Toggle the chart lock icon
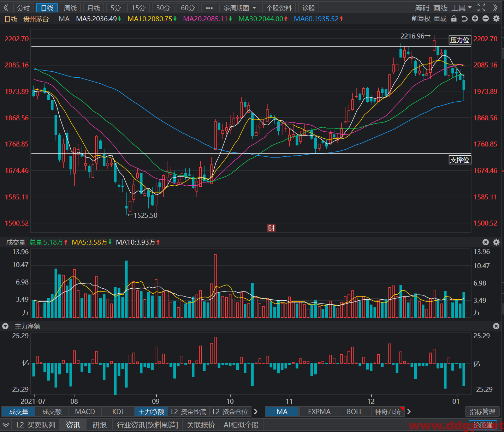This screenshot has width=504, height=432. [454, 19]
